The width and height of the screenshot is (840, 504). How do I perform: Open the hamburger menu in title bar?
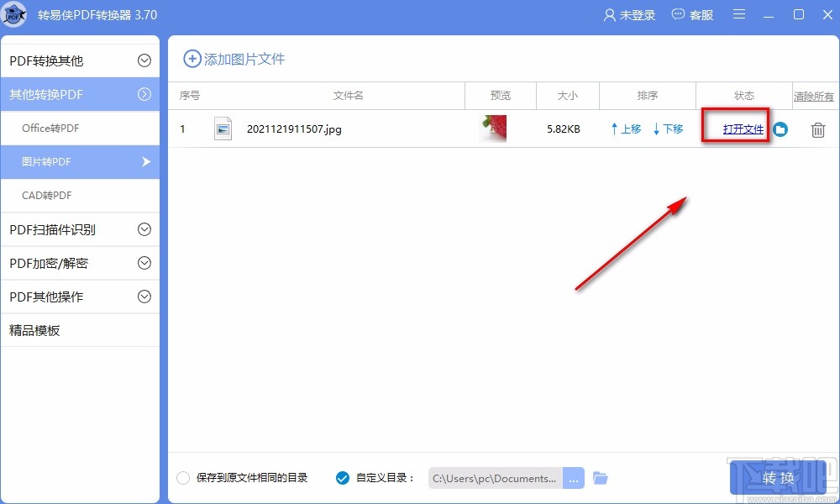tap(739, 14)
